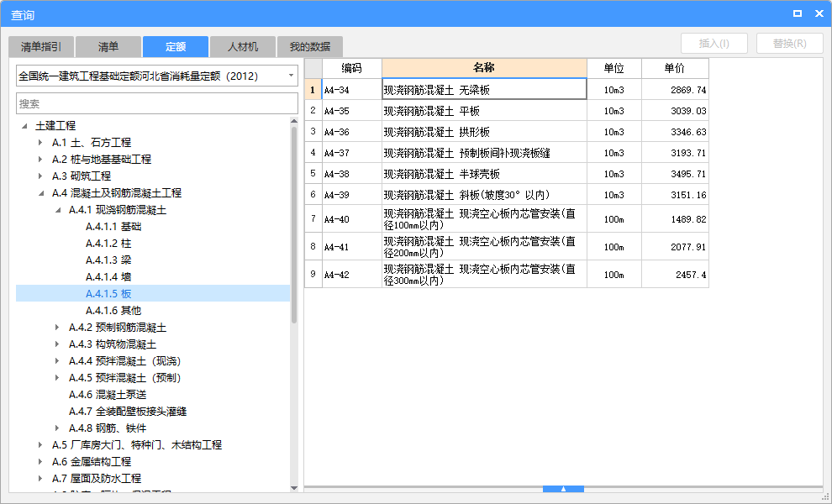Select tree item A.4.1.6 其他
Screen dimensions: 832x504
[x=113, y=310]
